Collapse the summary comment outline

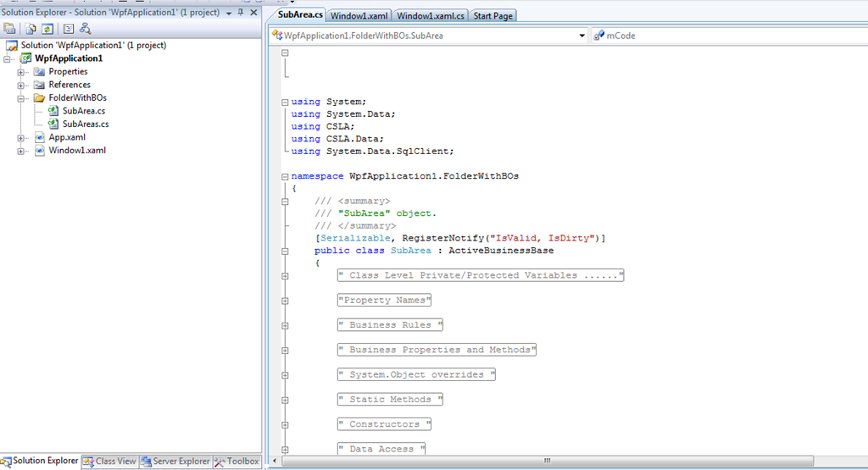coord(285,202)
